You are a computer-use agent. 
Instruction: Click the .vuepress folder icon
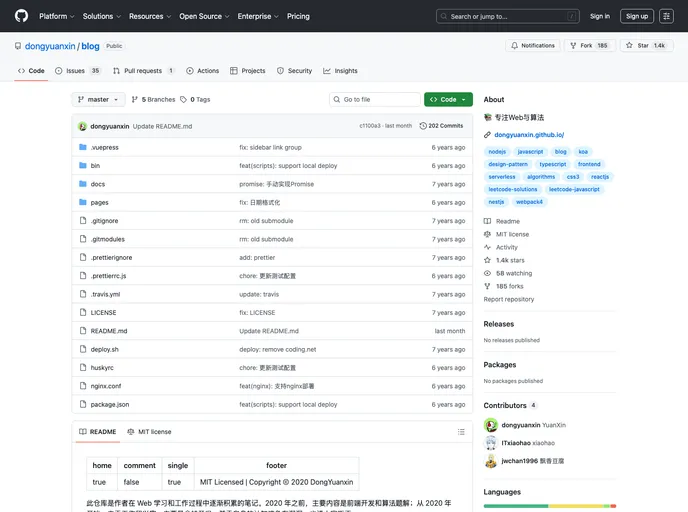click(83, 147)
